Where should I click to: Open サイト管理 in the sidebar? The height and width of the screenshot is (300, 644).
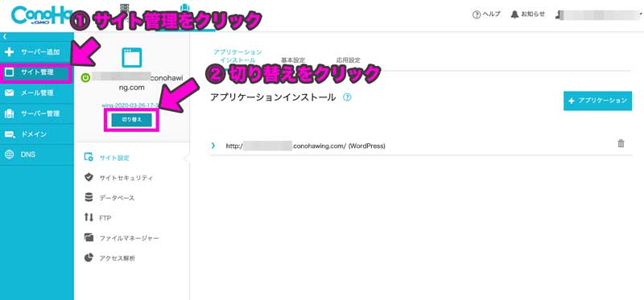tap(37, 73)
